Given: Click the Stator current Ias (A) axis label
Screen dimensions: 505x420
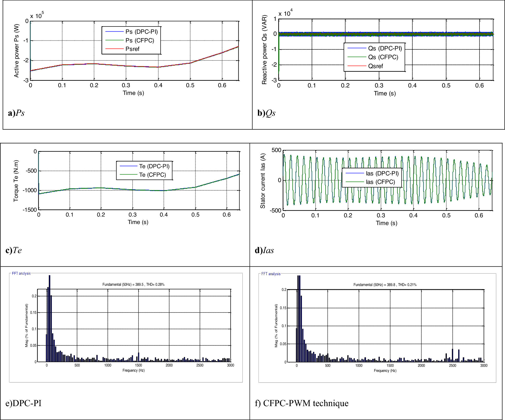Looking at the screenshot, I should [263, 181].
